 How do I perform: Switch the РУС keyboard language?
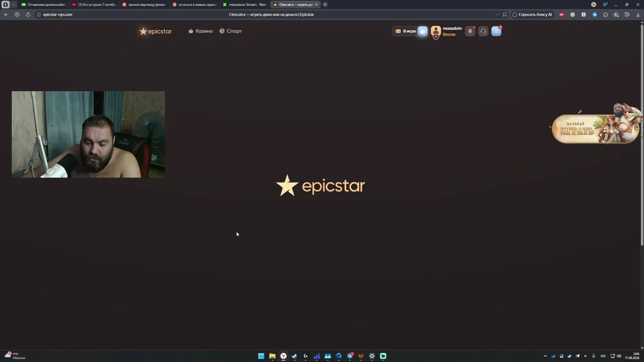603,356
